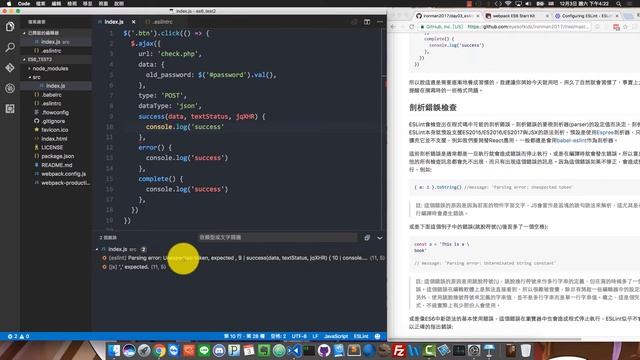The height and width of the screenshot is (360, 640).
Task: Open Visual Studio Code from the Dock
Action: pos(294,350)
